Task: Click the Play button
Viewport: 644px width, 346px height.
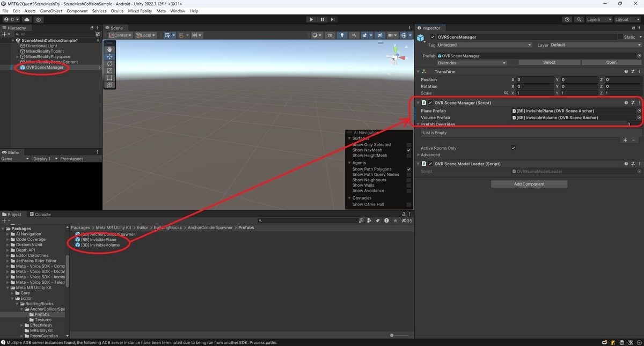Action: 311,19
